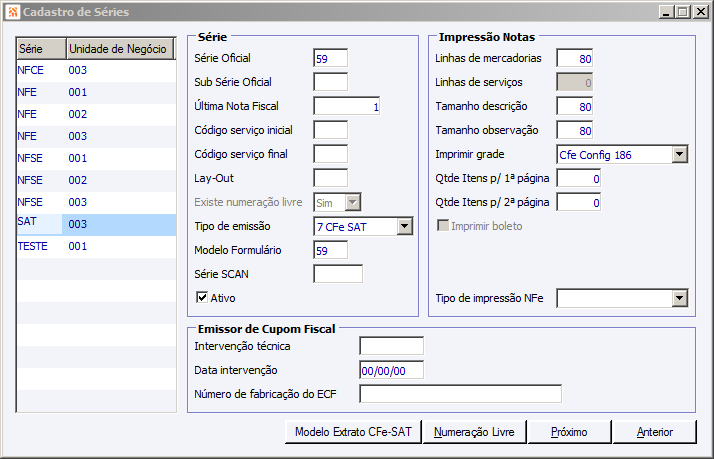
Task: Click the Modelo Extrato CFe-SAT button
Action: pos(354,432)
